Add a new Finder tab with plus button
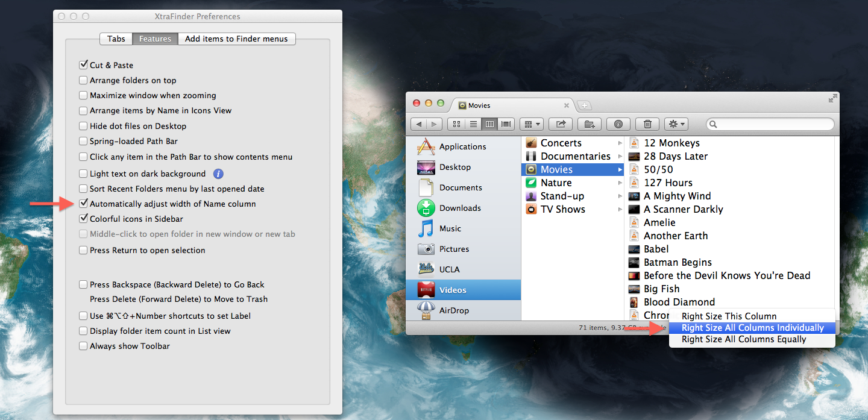 click(x=584, y=105)
